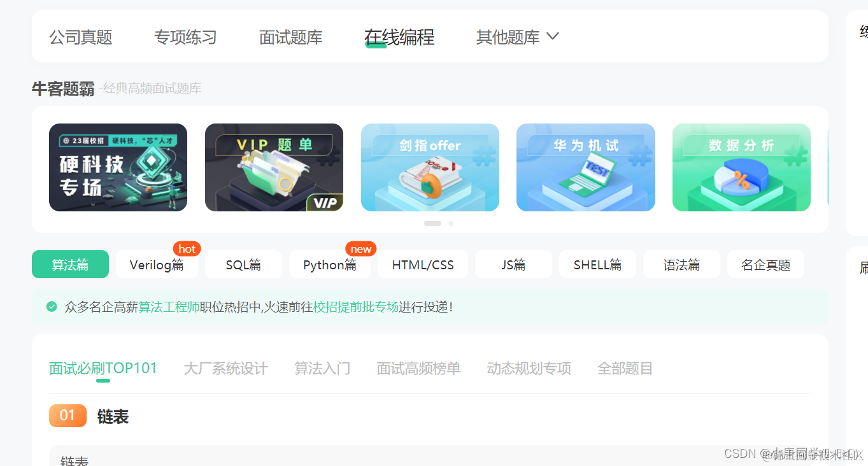Viewport: 868px width, 466px height.
Task: Select the Verilog篇 category
Action: [157, 264]
